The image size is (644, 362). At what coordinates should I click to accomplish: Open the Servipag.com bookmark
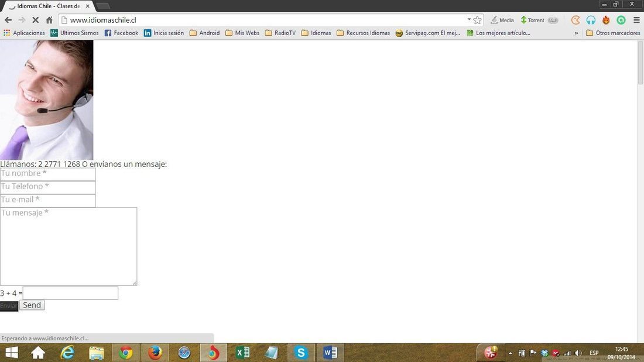coord(427,33)
